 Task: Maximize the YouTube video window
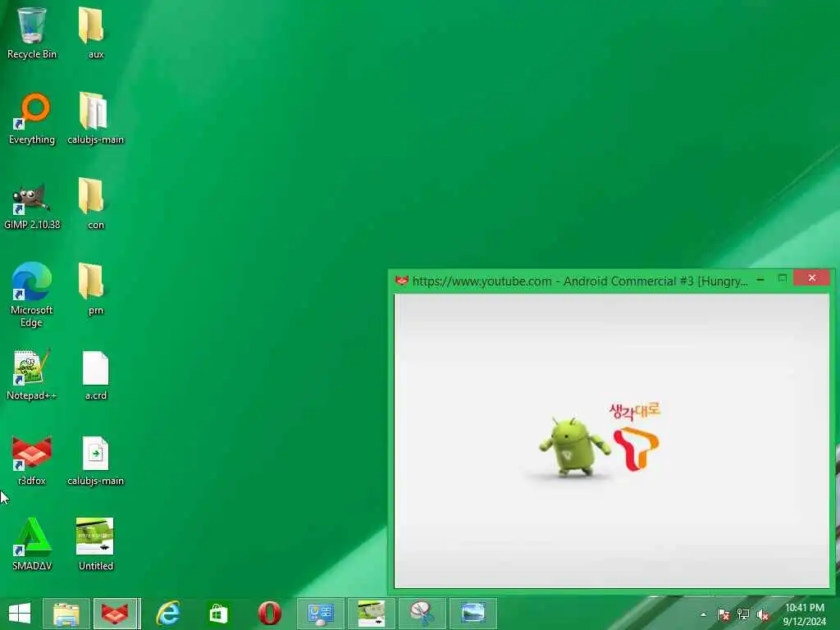click(782, 278)
